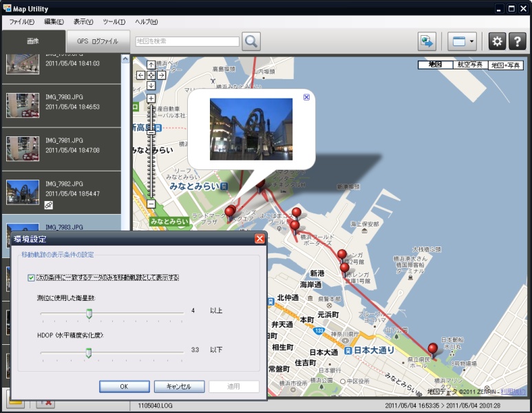The height and width of the screenshot is (413, 532).
Task: Select thumbnail of IMG_7981.JPG
Action: pos(23,149)
